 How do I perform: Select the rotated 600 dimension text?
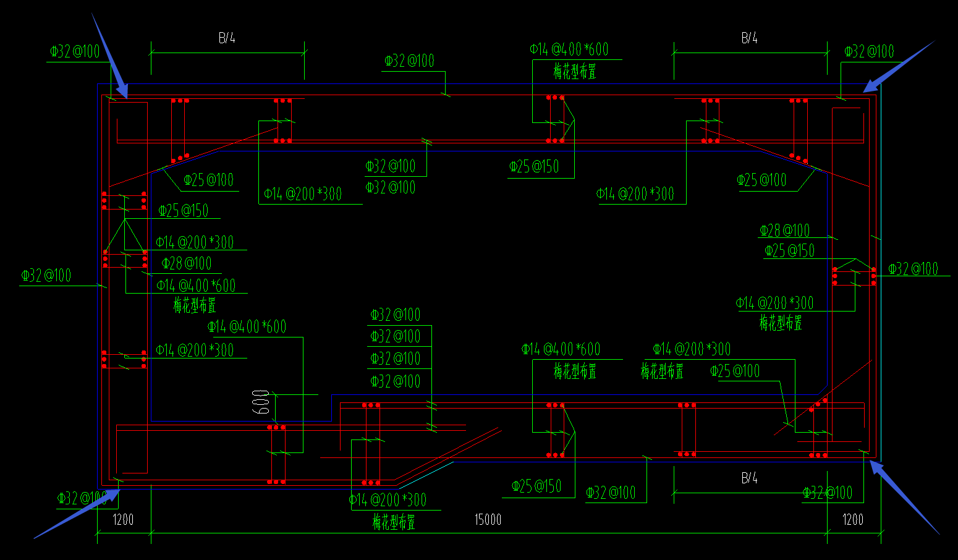[261, 402]
